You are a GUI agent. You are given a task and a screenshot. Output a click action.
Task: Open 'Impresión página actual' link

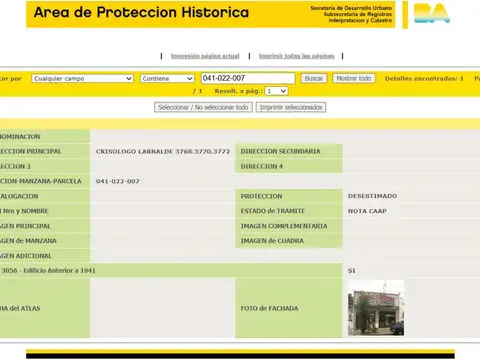[205, 56]
